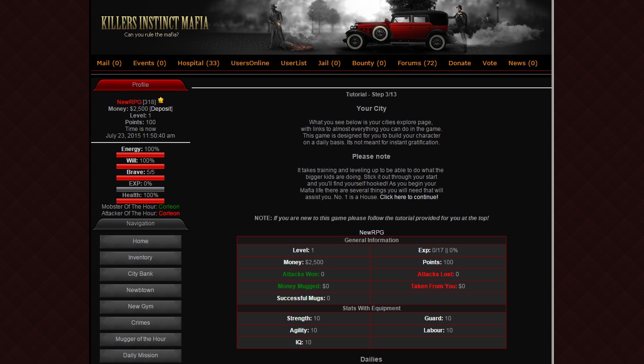Open the New Gym page
The image size is (644, 364).
pyautogui.click(x=140, y=307)
